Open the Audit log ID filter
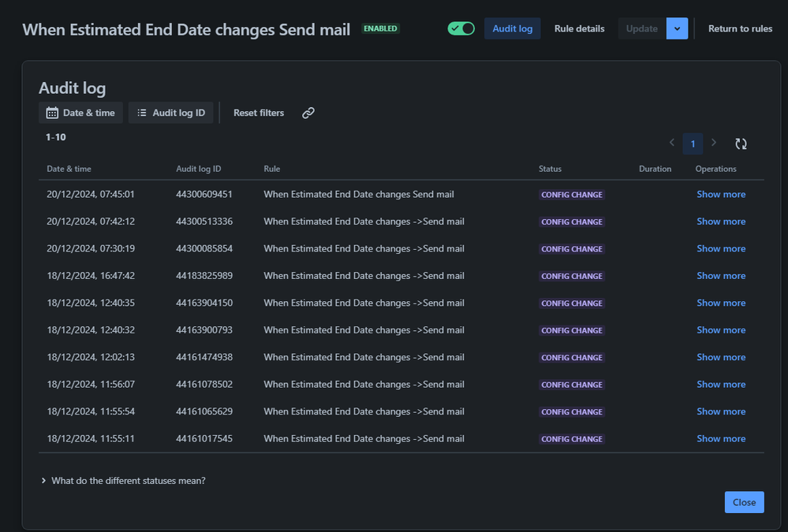This screenshot has width=788, height=532. pos(171,113)
